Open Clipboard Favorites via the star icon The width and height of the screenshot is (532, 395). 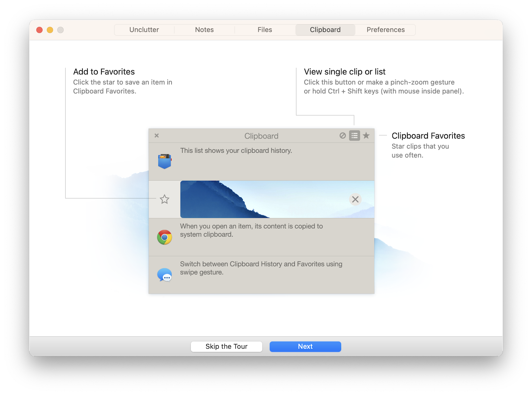coord(366,136)
